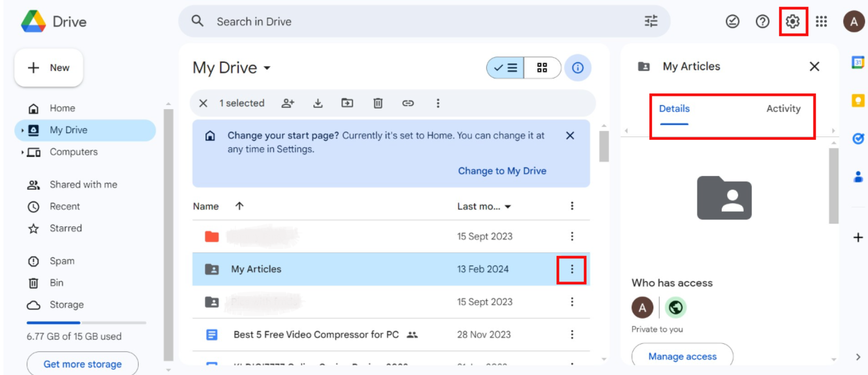Screen dimensions: 868x375
Task: Open Google Tasks in side panel
Action: pyautogui.click(x=858, y=139)
